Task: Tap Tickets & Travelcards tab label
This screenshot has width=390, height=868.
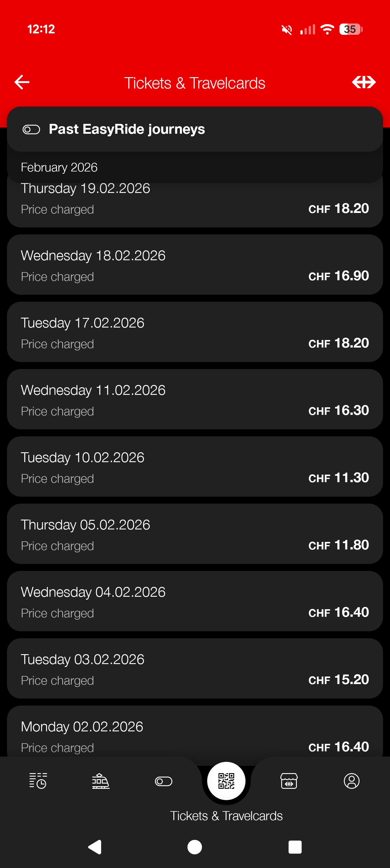Action: coord(226,816)
